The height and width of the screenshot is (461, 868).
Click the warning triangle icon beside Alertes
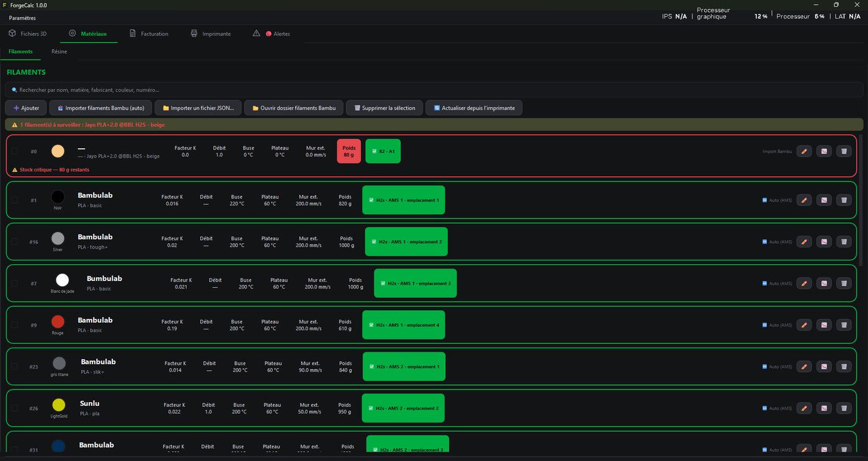click(256, 34)
